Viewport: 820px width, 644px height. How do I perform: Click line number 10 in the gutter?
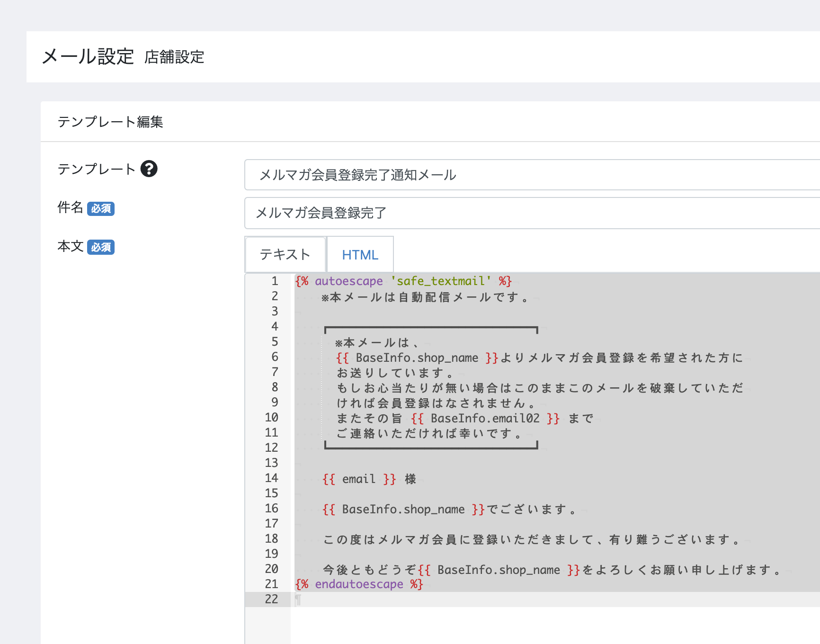271,418
